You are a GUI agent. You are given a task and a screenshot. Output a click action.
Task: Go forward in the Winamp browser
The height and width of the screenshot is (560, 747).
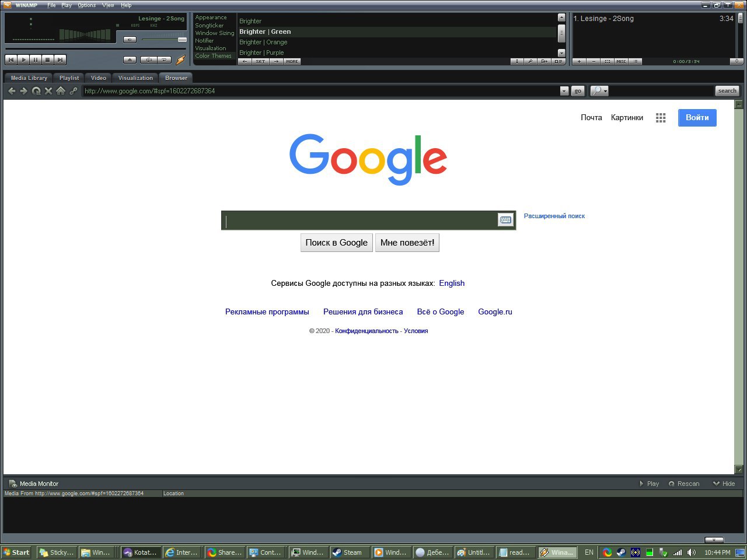click(x=23, y=90)
